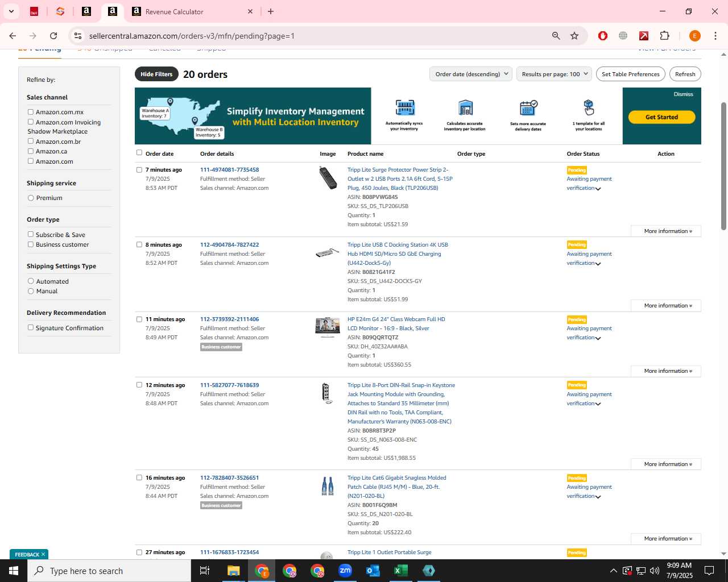This screenshot has width=728, height=582.
Task: Open order 112-3739392-2111406 link
Action: point(229,319)
